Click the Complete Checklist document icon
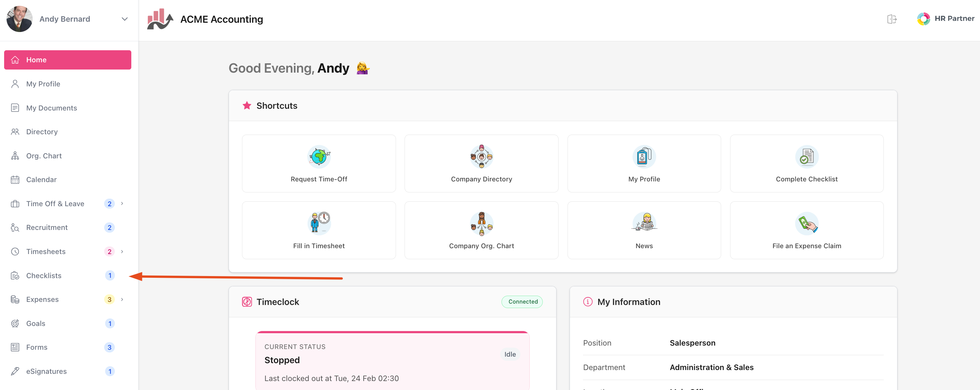The image size is (980, 390). tap(806, 157)
